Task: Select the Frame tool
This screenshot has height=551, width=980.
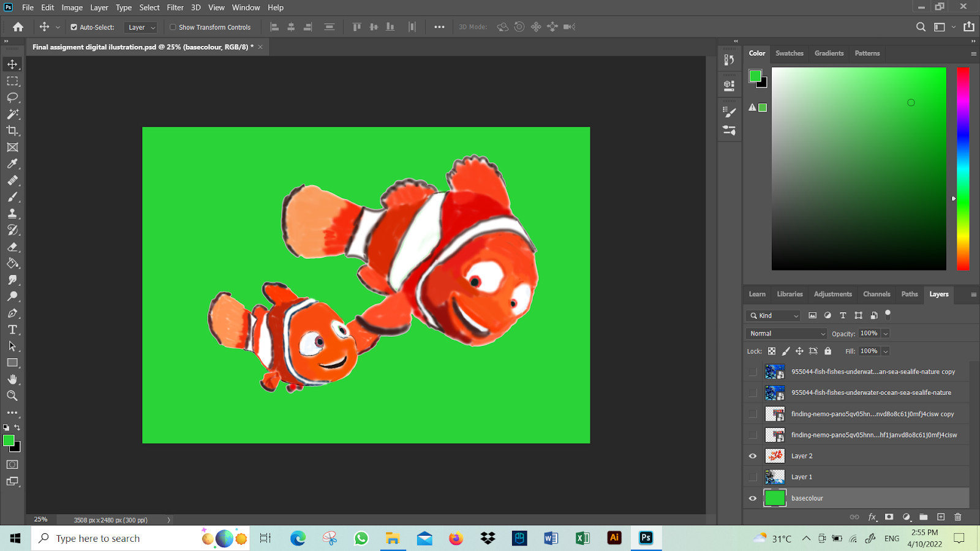Action: point(12,147)
